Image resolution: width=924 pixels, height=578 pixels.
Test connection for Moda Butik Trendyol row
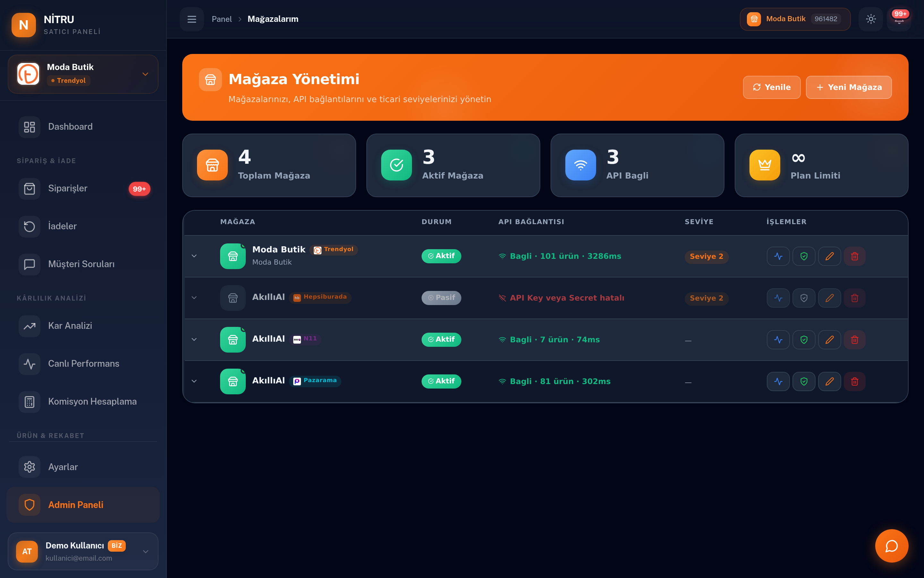(778, 256)
